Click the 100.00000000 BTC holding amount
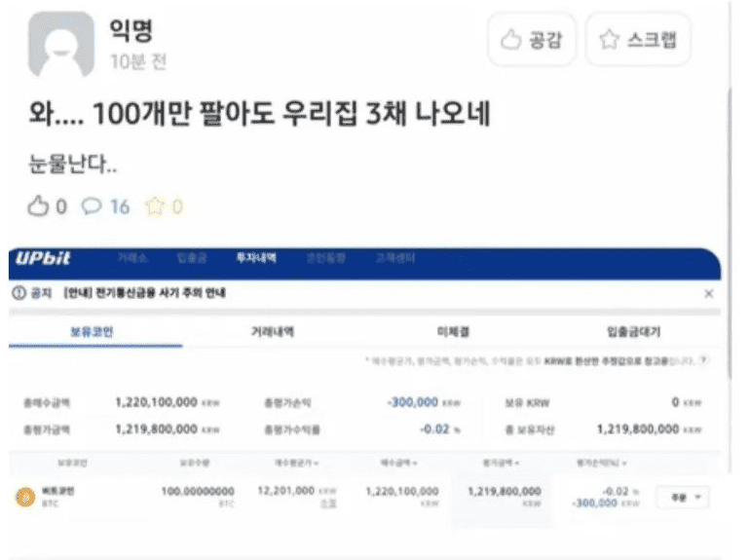 coord(198,491)
